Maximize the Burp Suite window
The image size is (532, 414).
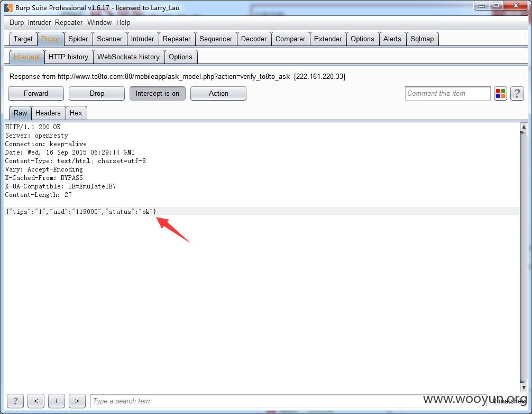496,5
